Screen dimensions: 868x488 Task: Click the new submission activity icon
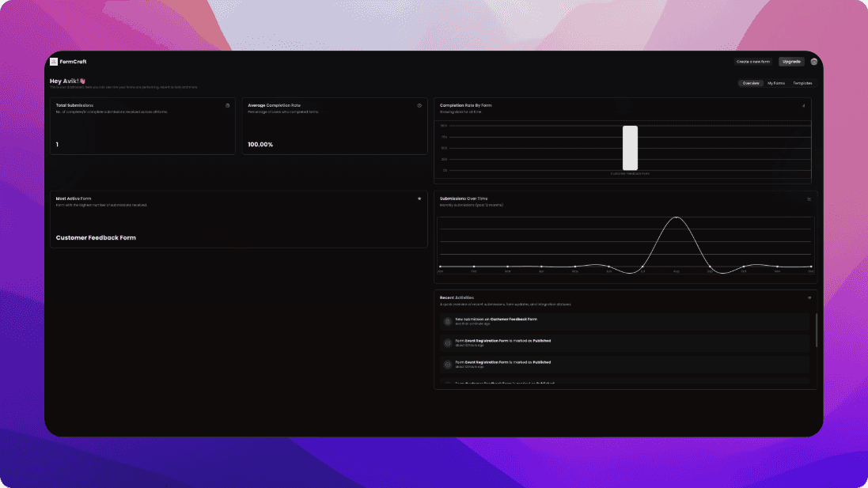[x=447, y=321]
